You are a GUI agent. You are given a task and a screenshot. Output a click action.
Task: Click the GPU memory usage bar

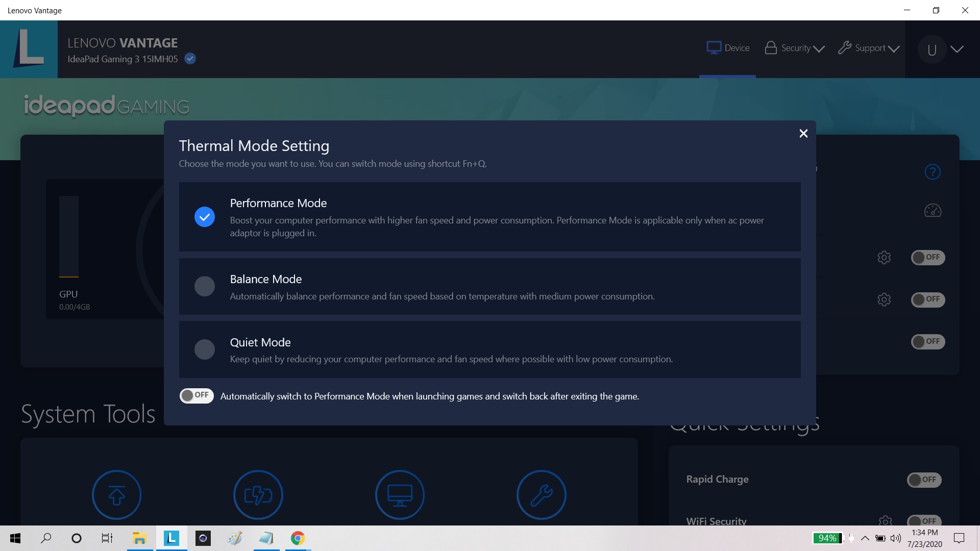pos(69,237)
